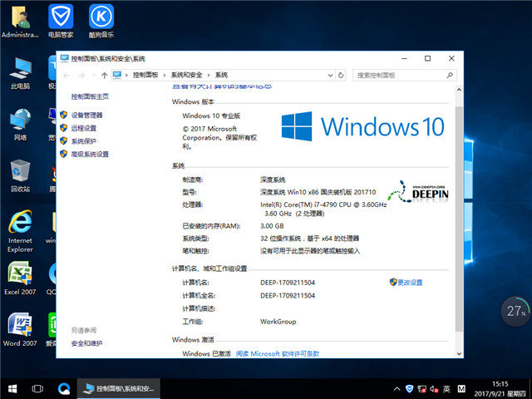This screenshot has height=399, width=532.
Task: Click the M input method tray icon
Action: coord(461,389)
